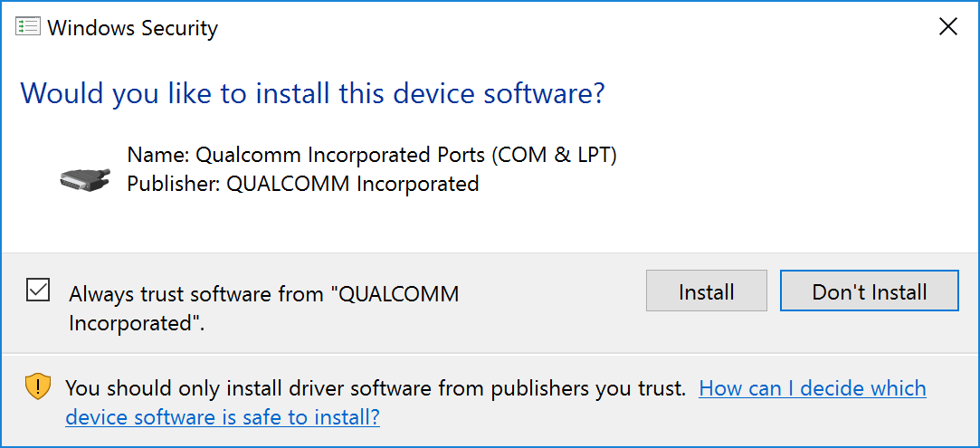
Task: Click the "Publisher: QUALCOMM Incorporated" line
Action: (x=302, y=184)
